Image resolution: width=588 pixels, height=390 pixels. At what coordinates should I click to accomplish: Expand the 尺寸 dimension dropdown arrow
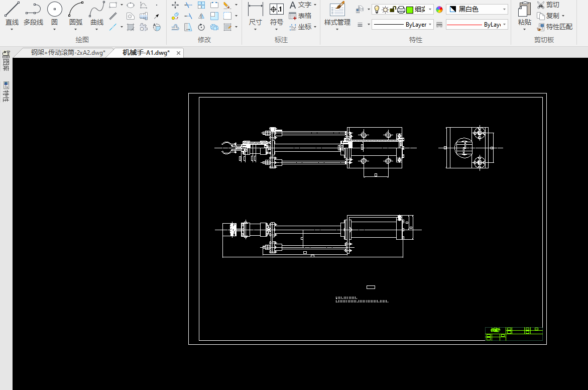(x=256, y=29)
